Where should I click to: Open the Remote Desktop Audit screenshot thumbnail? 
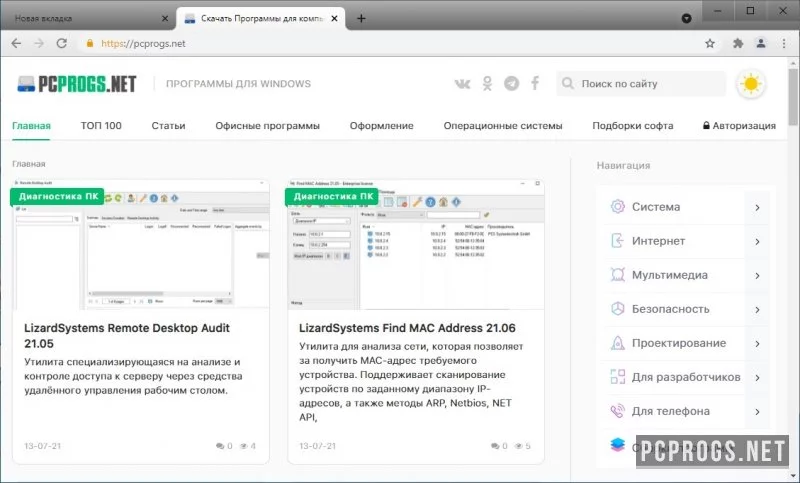tap(141, 244)
